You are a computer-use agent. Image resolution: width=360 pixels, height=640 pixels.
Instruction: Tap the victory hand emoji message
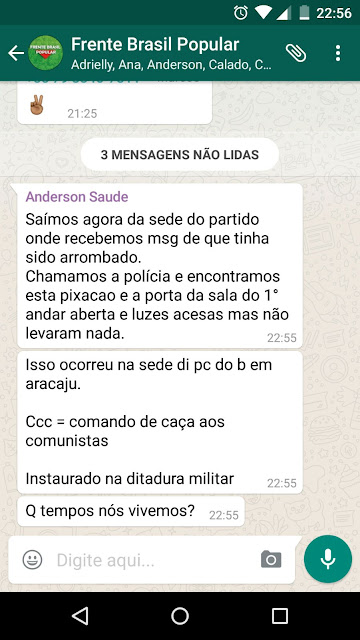(x=114, y=106)
